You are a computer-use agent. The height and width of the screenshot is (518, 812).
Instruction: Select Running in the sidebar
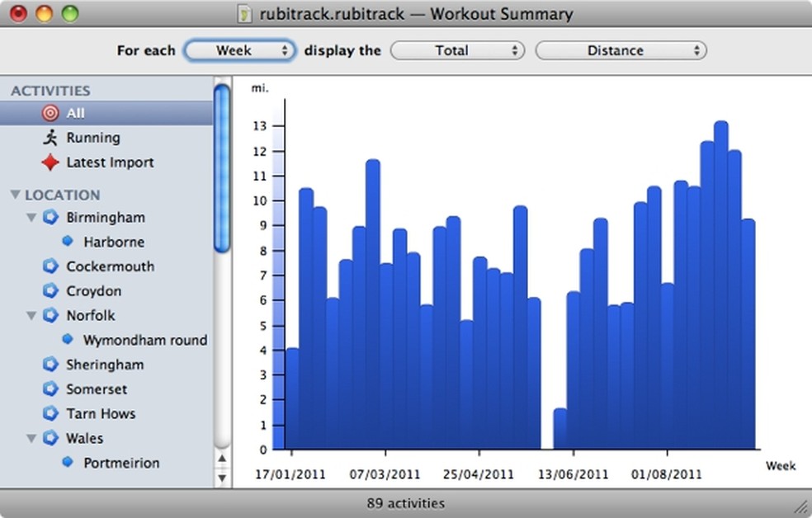coord(106,138)
